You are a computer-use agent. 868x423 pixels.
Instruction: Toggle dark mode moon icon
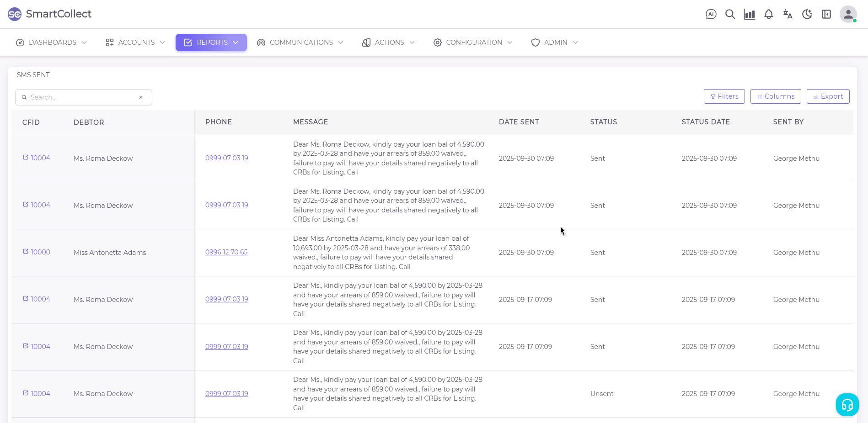[x=807, y=14]
